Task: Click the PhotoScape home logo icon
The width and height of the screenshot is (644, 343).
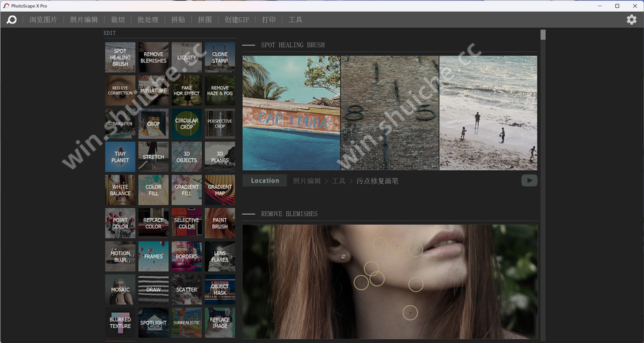Action: click(12, 20)
